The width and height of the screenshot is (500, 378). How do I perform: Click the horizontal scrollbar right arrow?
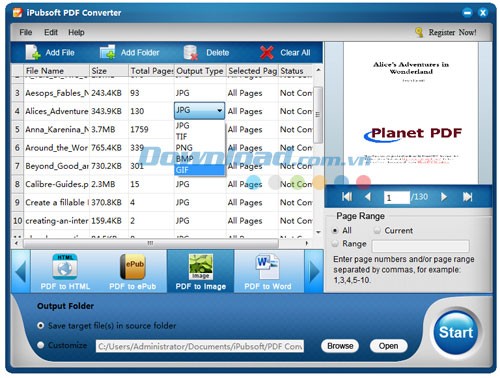point(307,243)
